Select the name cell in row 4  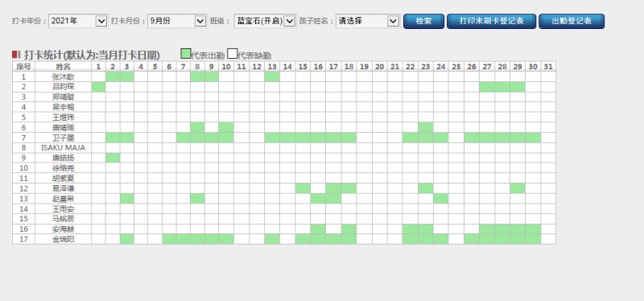coord(63,107)
